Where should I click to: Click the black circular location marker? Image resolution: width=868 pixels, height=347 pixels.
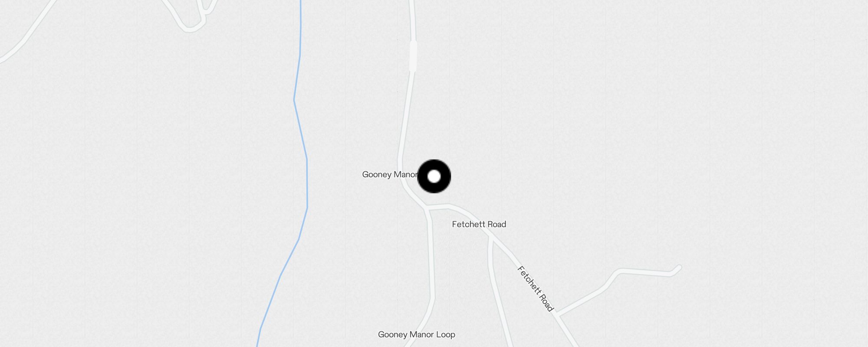434,176
